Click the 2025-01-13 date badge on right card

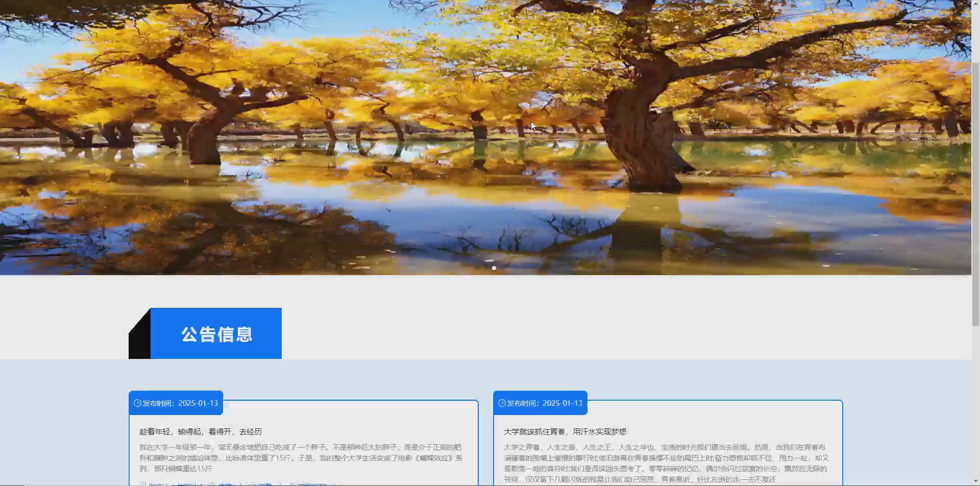pyautogui.click(x=541, y=403)
